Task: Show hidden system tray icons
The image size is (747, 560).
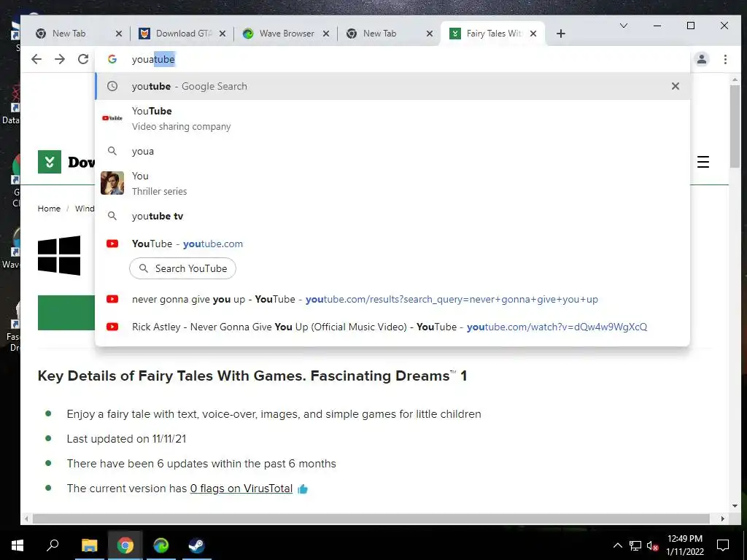Action: [617, 545]
